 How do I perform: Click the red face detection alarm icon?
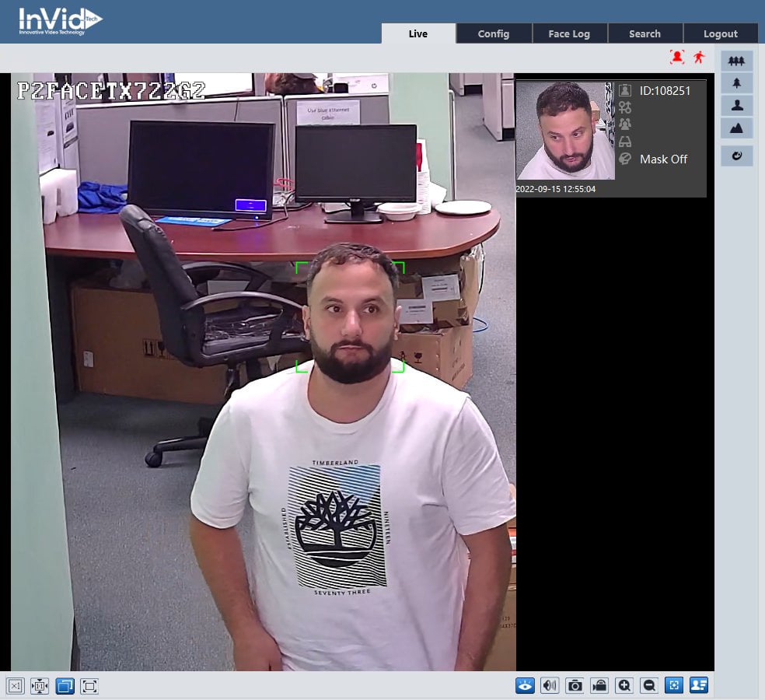(677, 57)
